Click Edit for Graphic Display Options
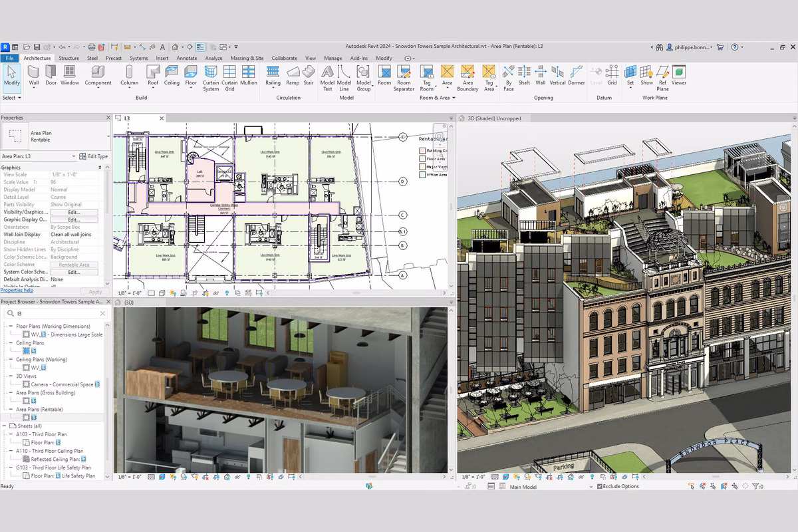 click(74, 219)
